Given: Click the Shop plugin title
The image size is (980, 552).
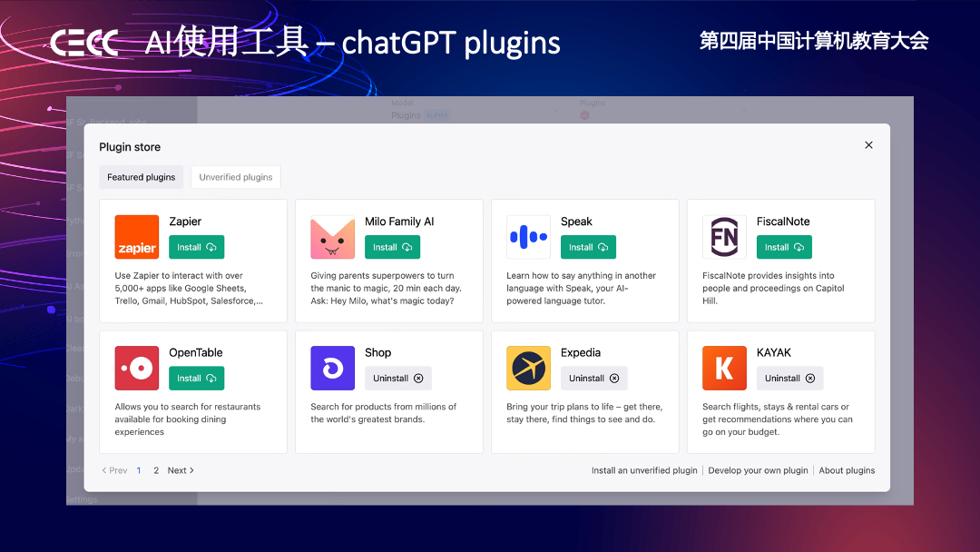Looking at the screenshot, I should tap(378, 352).
